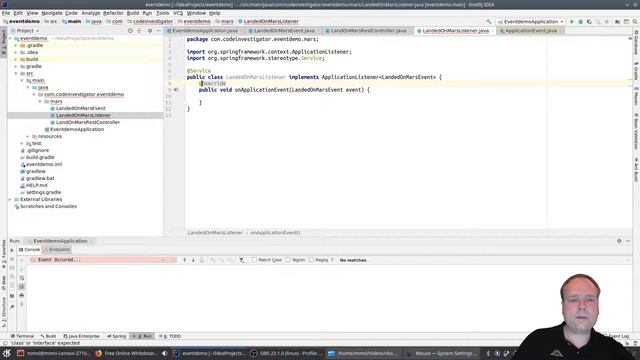The width and height of the screenshot is (640, 360).
Task: Click the pin tab icon in Run panel
Action: click(x=12, y=306)
